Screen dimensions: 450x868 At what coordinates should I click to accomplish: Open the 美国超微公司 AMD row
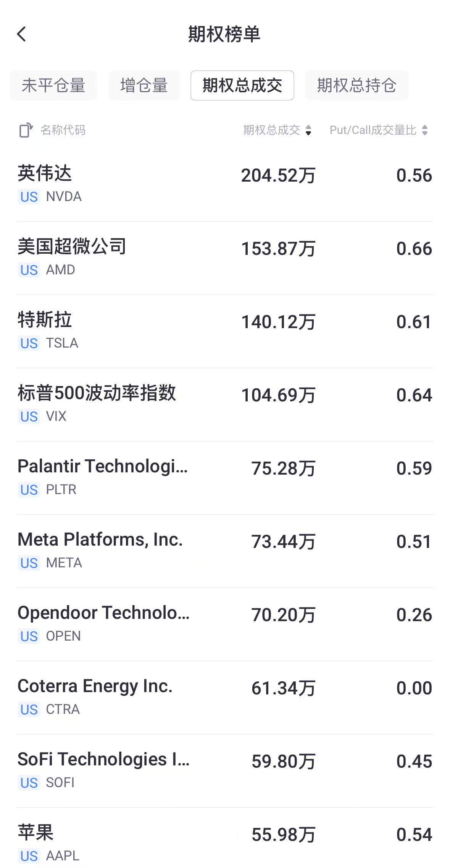pyautogui.click(x=224, y=258)
